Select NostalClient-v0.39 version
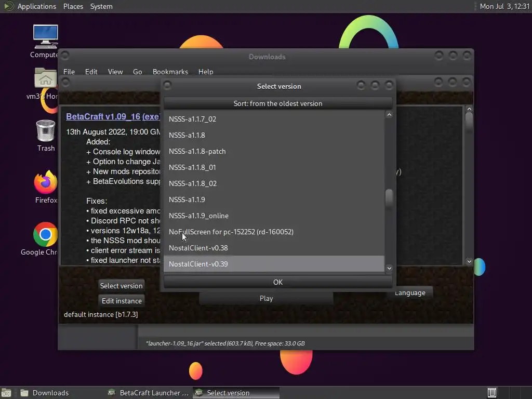This screenshot has width=532, height=399. tap(274, 264)
